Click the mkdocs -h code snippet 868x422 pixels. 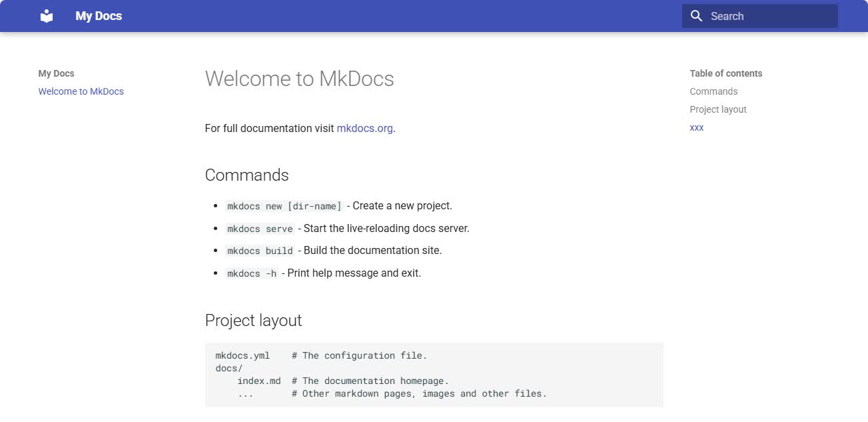click(252, 273)
